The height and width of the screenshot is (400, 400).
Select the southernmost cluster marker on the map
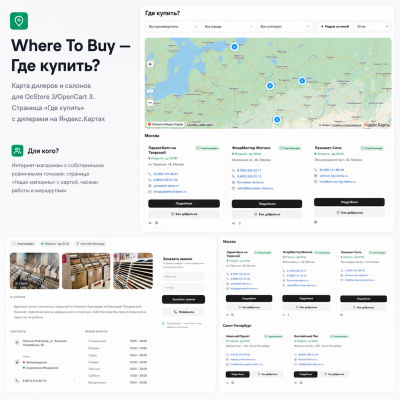click(x=277, y=119)
